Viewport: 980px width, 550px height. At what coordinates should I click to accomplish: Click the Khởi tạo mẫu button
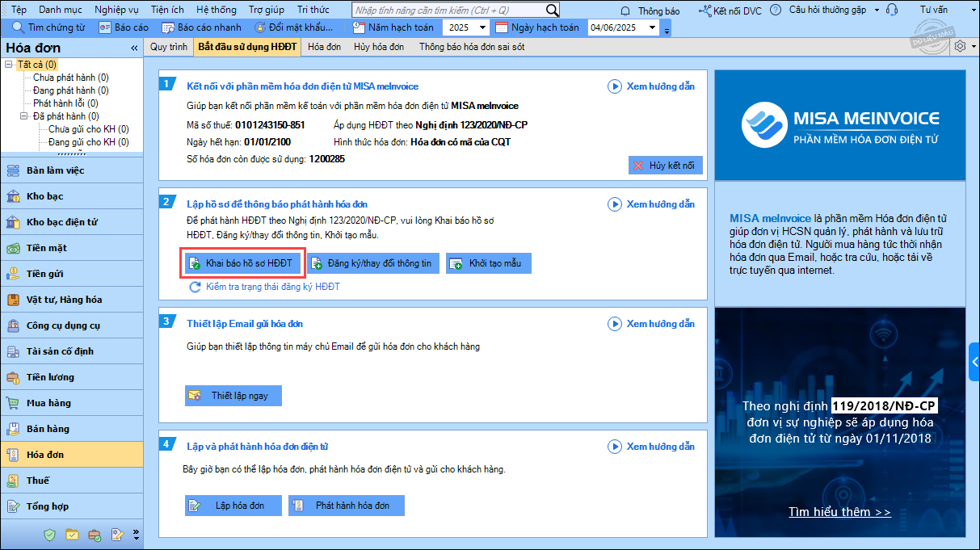[x=489, y=263]
